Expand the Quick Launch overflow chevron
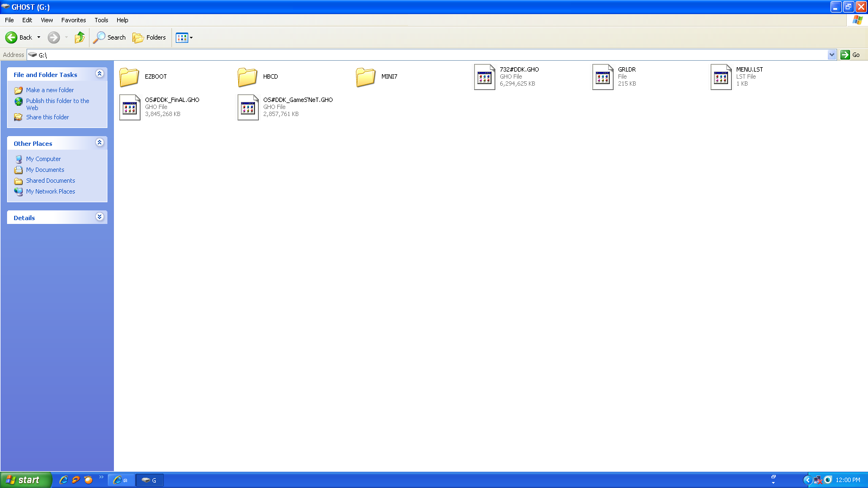This screenshot has width=868, height=488. (101, 477)
